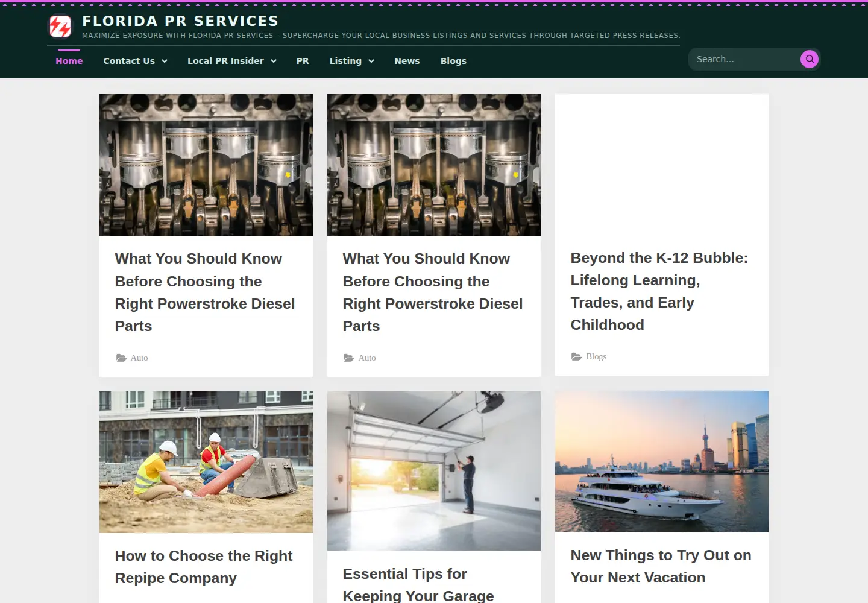Open the Listing menu item

(345, 61)
